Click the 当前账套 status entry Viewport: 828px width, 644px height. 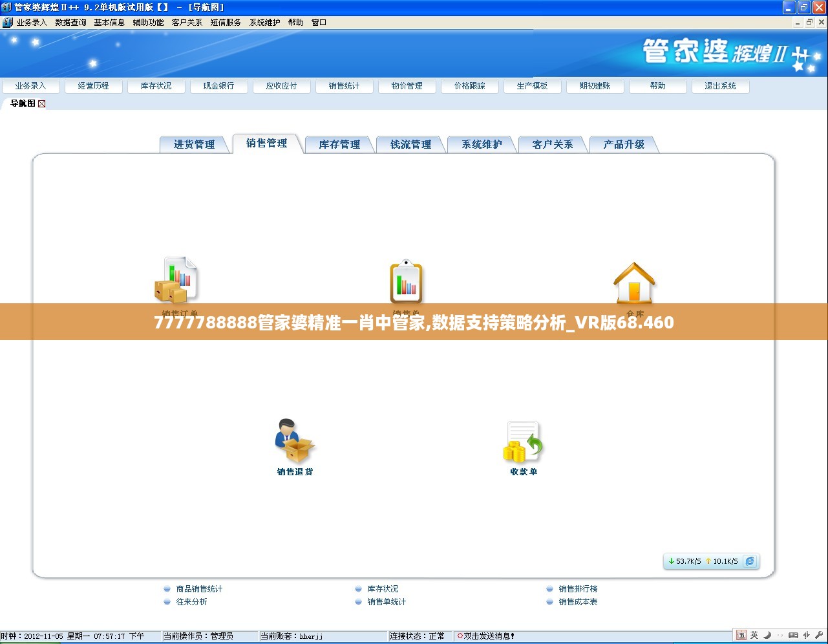click(x=291, y=636)
